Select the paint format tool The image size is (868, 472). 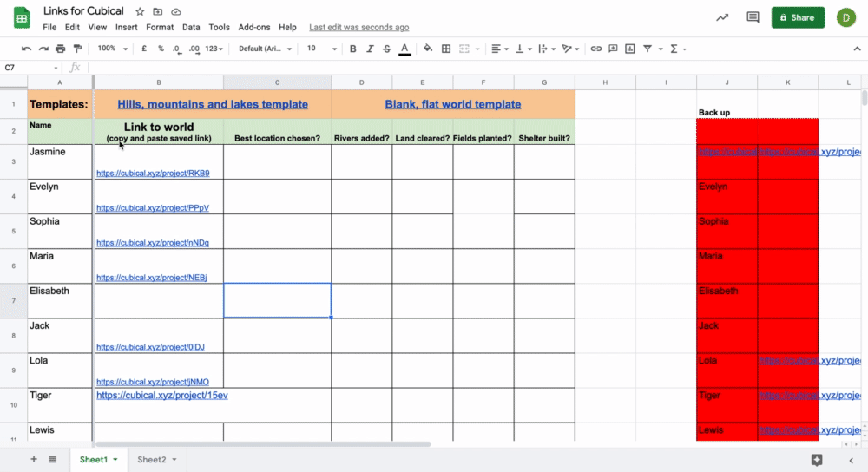(78, 49)
